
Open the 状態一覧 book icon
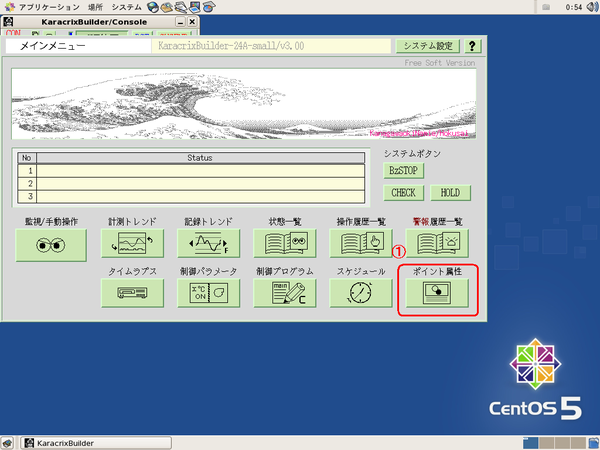[x=285, y=243]
